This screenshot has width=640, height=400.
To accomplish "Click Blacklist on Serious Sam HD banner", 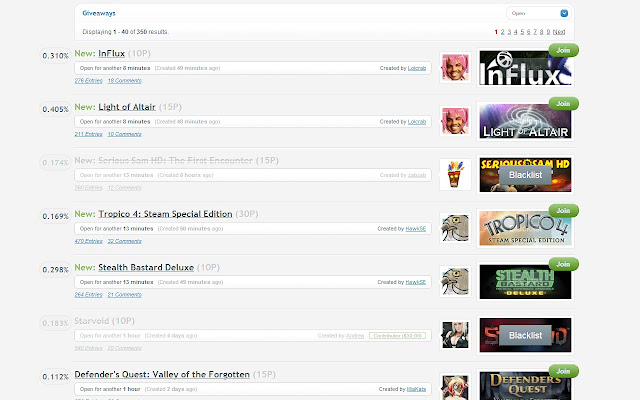I will [x=525, y=175].
